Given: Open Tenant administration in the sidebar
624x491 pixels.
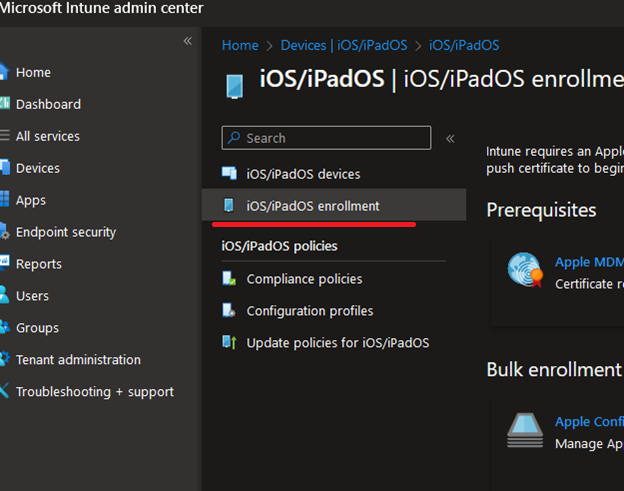Looking at the screenshot, I should 78,360.
